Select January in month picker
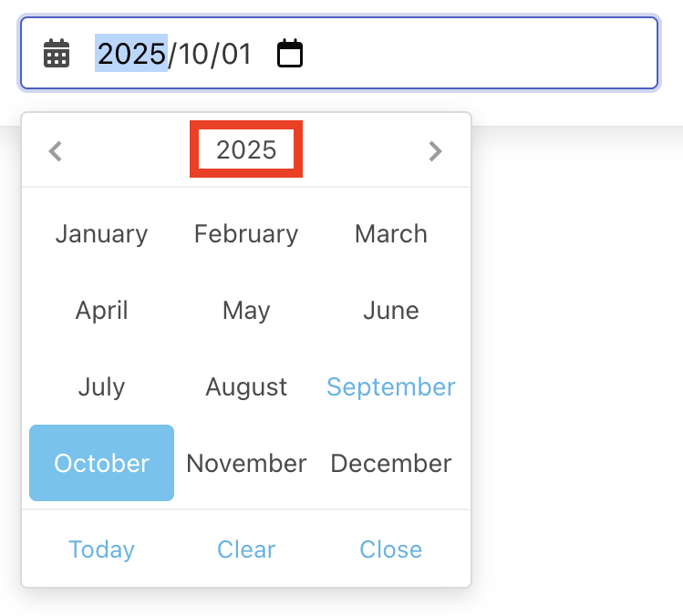Viewport: 683px width, 616px height. pos(101,234)
